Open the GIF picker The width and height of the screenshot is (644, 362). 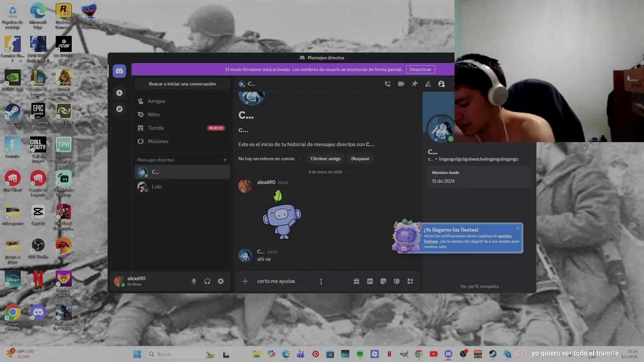point(370,282)
